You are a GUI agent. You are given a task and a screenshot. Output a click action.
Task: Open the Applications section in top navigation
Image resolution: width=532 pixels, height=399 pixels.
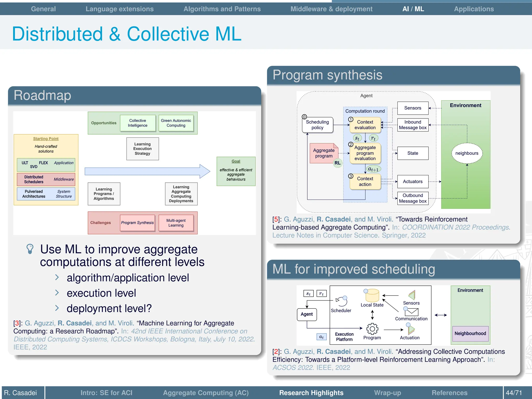(474, 9)
